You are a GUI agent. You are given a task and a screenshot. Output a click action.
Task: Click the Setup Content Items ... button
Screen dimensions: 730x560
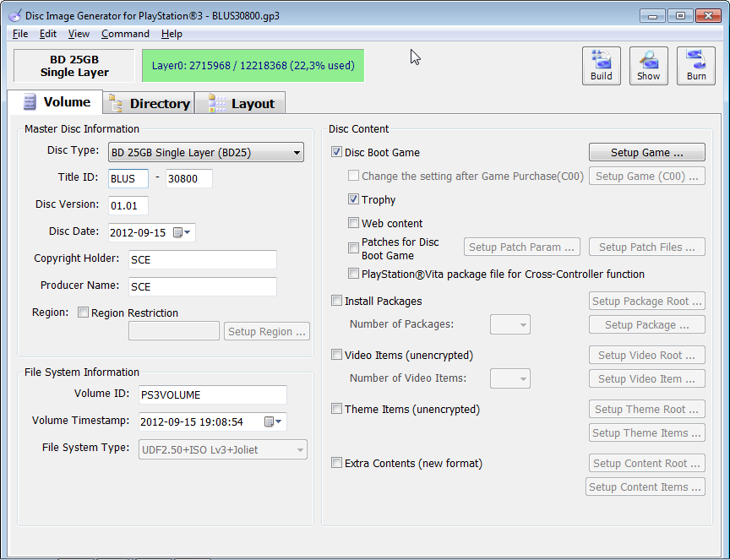[645, 487]
